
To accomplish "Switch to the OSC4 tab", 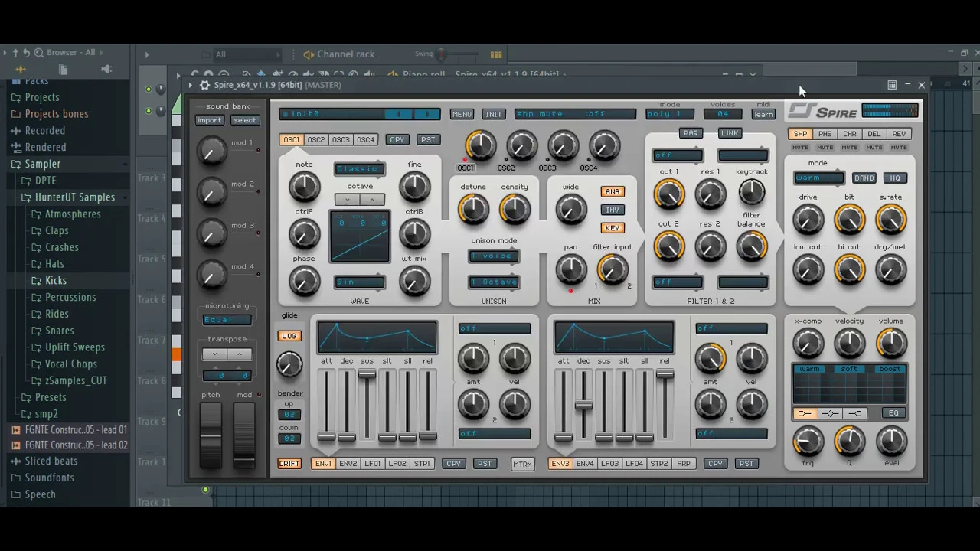I will pos(365,140).
